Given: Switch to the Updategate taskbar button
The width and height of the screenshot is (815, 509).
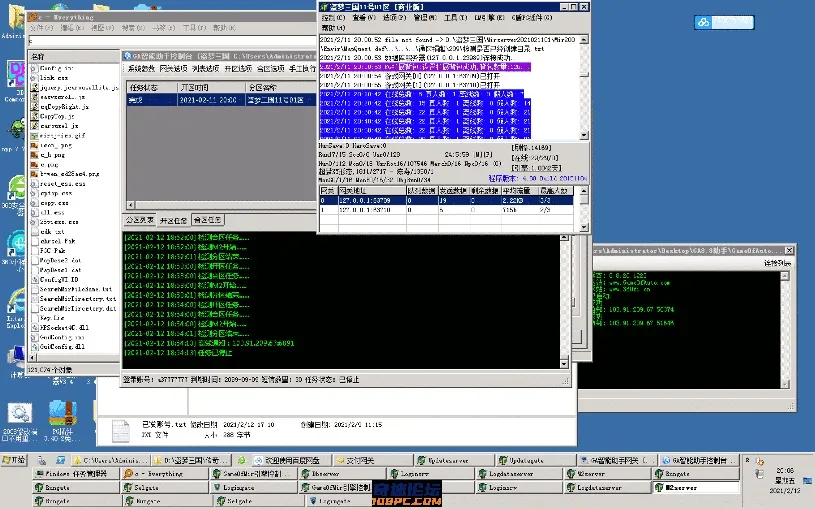Looking at the screenshot, I should [536, 460].
